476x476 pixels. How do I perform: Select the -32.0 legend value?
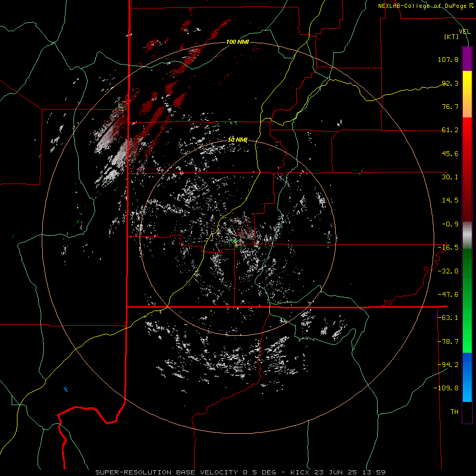448,271
